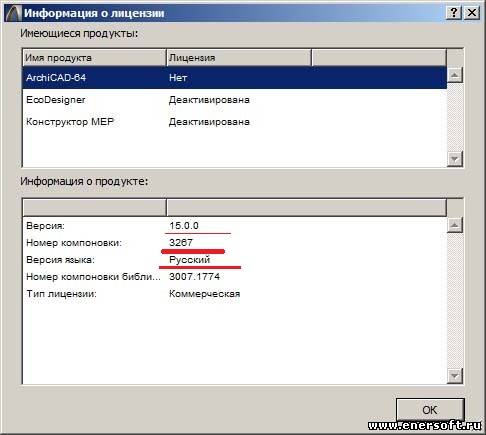Open the www.enersoft.ru watermark link

[x=425, y=425]
